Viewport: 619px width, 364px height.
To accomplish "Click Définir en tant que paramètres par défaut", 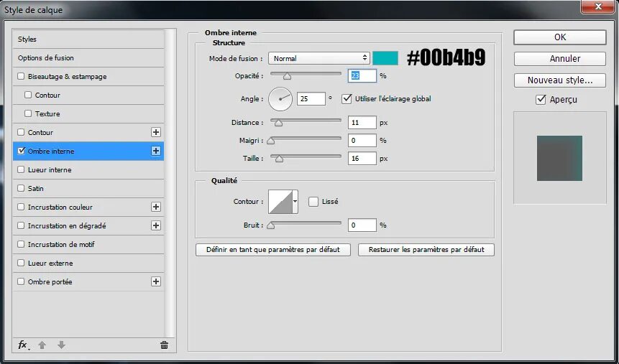I will pos(272,250).
